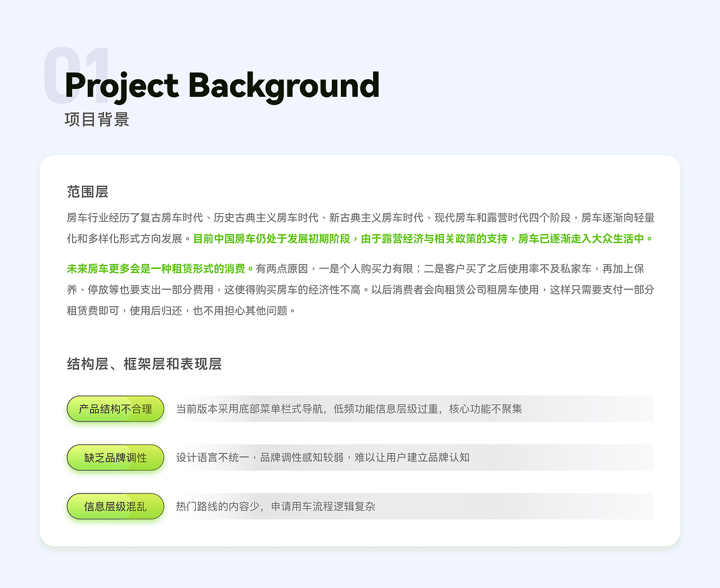Click the green sentence starting 目前中国房车仍处于发展初期阶段
Viewport: 720px width, 588px height.
424,239
